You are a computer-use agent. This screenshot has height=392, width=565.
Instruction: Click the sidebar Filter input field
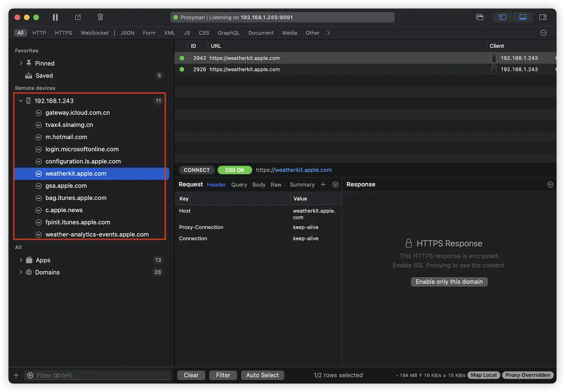(x=97, y=375)
